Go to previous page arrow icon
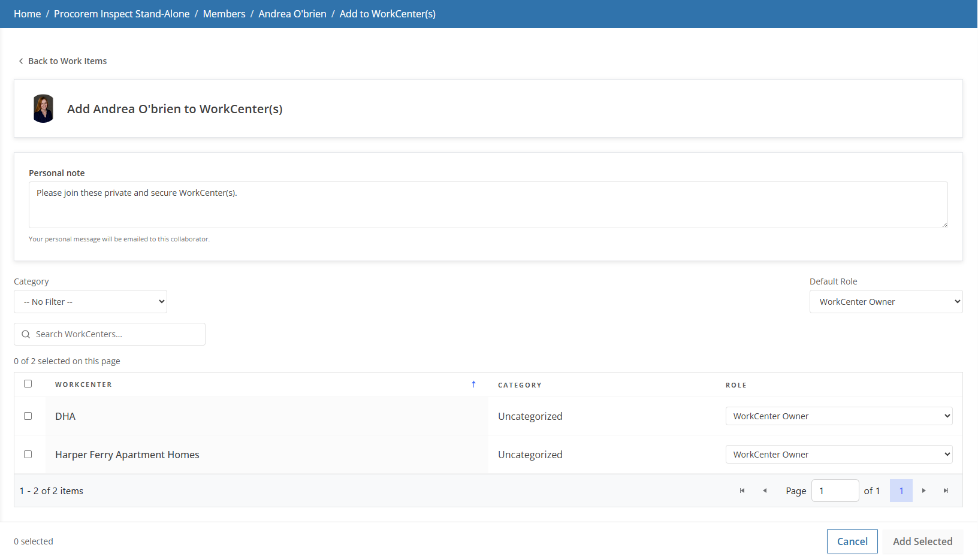Image resolution: width=978 pixels, height=560 pixels. [765, 491]
